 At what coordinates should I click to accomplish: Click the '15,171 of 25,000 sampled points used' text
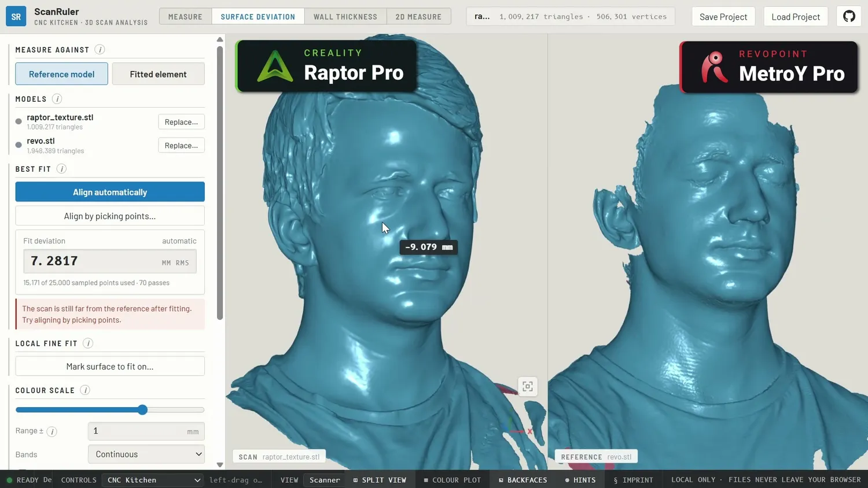[79, 283]
